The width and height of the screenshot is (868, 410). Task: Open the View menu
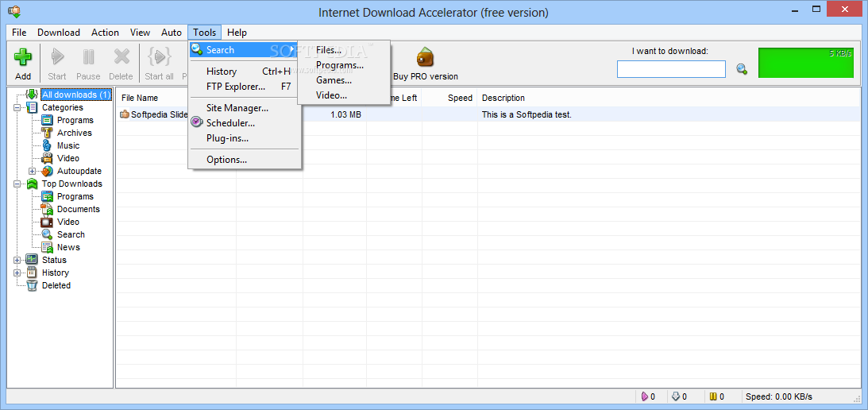tap(140, 32)
